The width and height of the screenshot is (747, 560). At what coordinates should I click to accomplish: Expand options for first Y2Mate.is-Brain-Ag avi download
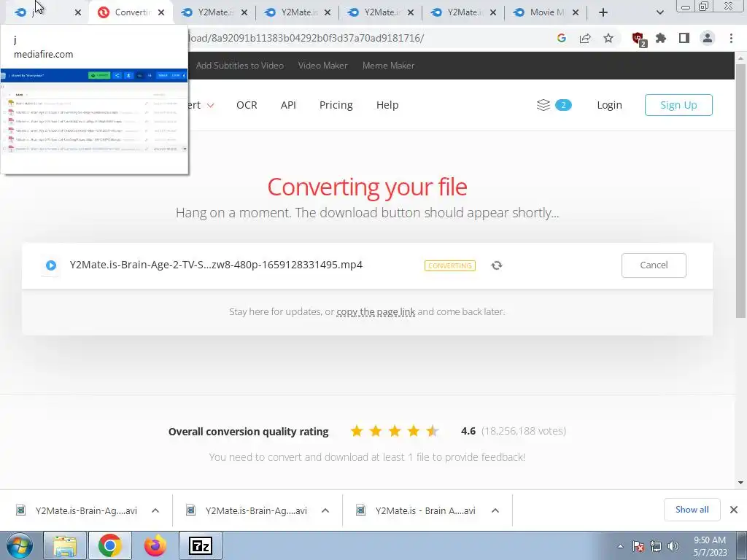pyautogui.click(x=155, y=510)
